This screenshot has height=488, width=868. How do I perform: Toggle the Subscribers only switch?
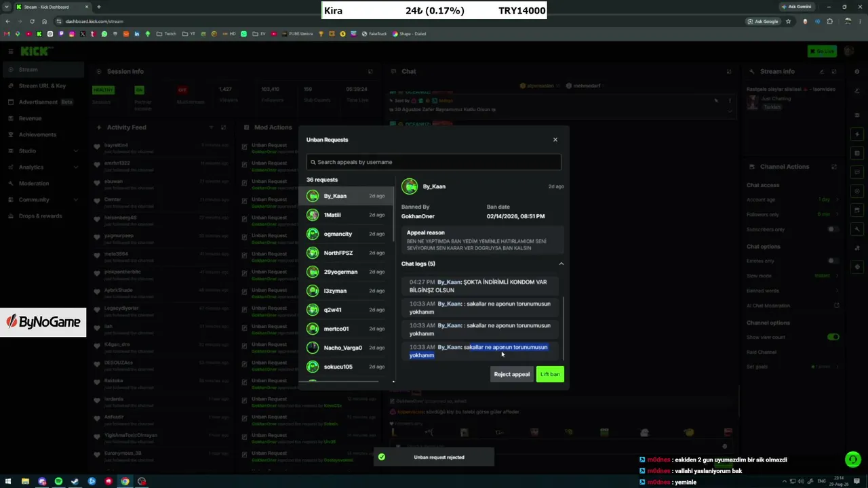[833, 230]
